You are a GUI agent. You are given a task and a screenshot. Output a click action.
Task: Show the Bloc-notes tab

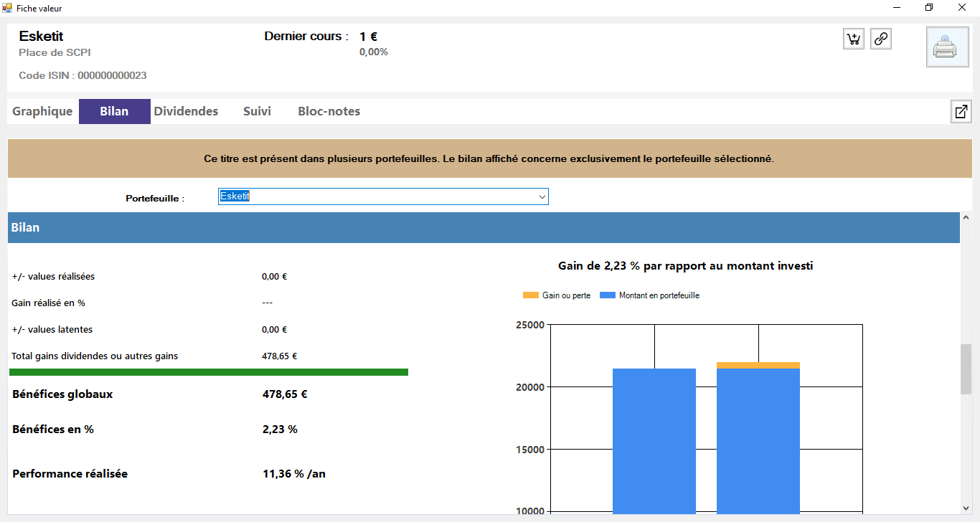click(329, 112)
